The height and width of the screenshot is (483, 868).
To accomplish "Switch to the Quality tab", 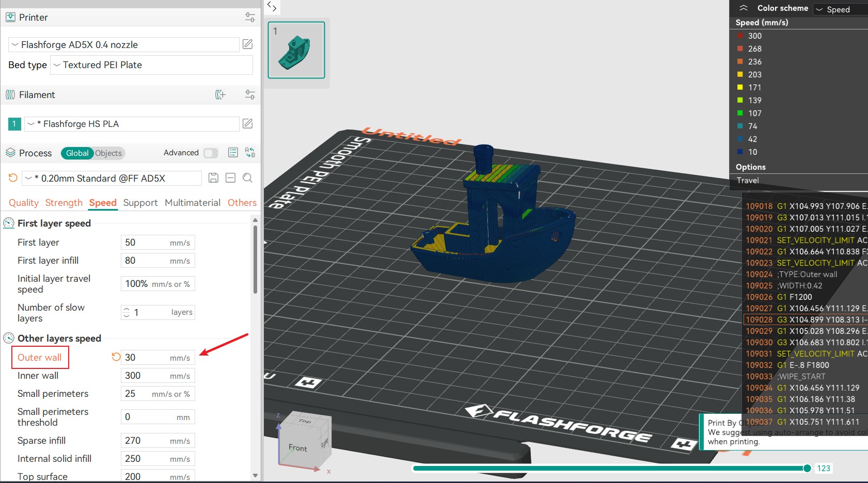I will point(24,203).
